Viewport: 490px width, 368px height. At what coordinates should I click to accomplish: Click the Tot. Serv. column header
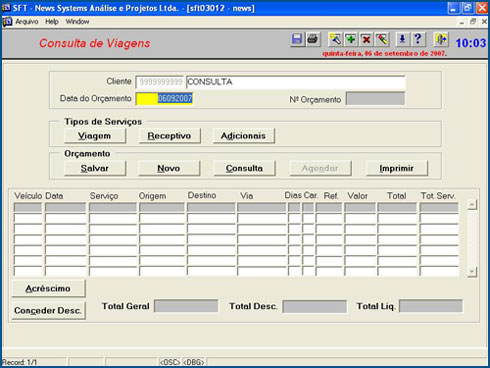pos(438,196)
